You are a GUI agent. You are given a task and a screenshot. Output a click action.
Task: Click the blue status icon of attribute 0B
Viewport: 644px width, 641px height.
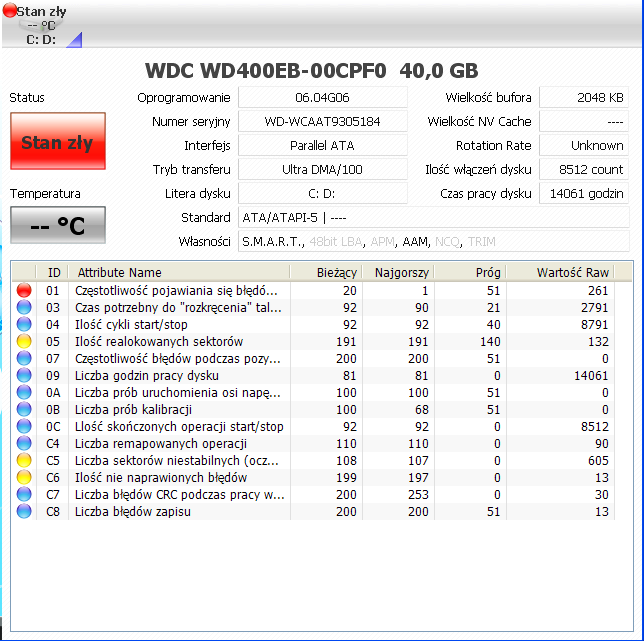[x=24, y=409]
